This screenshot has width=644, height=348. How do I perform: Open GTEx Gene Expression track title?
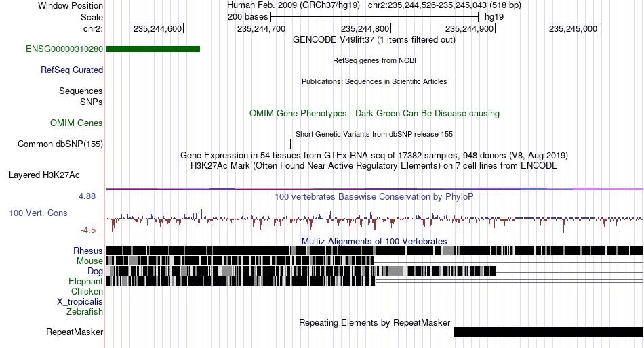tap(374, 156)
